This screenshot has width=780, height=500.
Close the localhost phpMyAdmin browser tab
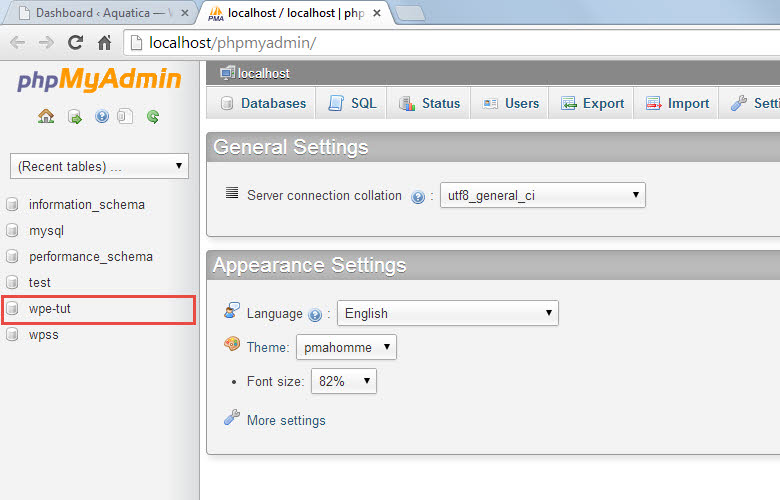pos(377,13)
